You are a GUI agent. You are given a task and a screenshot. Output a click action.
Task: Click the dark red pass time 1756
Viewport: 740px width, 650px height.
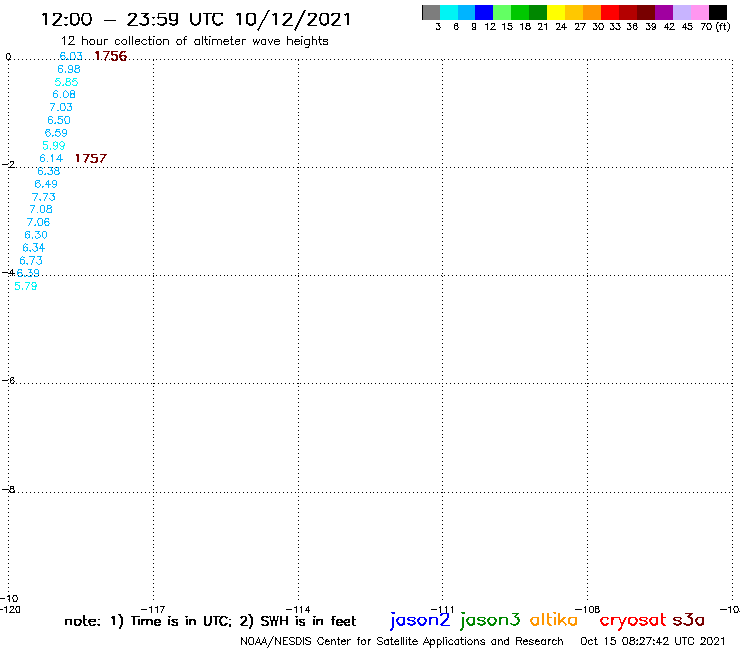pyautogui.click(x=110, y=56)
